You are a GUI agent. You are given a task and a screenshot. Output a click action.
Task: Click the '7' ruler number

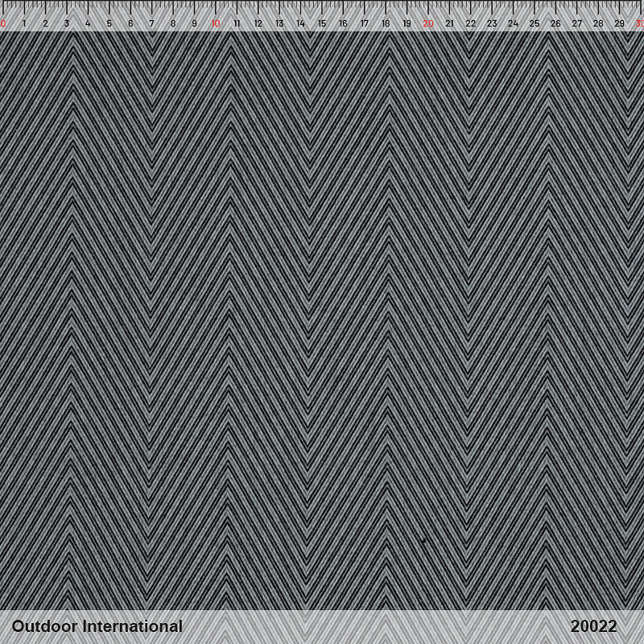[151, 23]
